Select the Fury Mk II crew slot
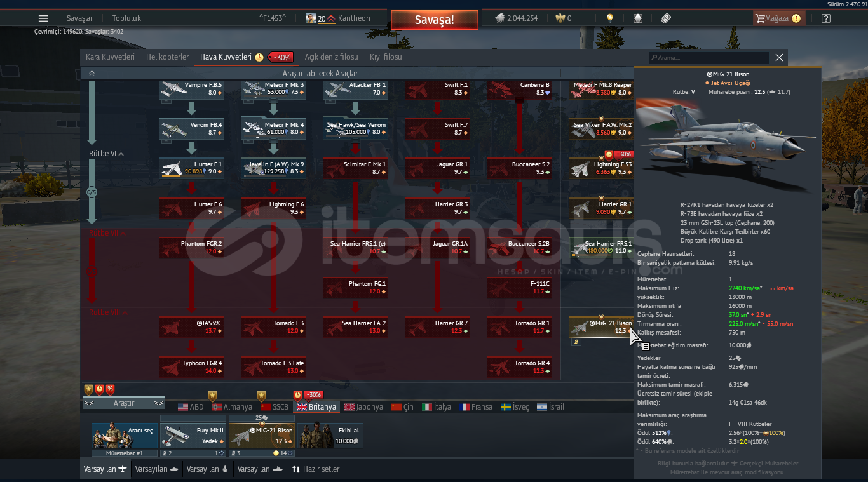Screen dimensions: 868x482 (x=193, y=436)
